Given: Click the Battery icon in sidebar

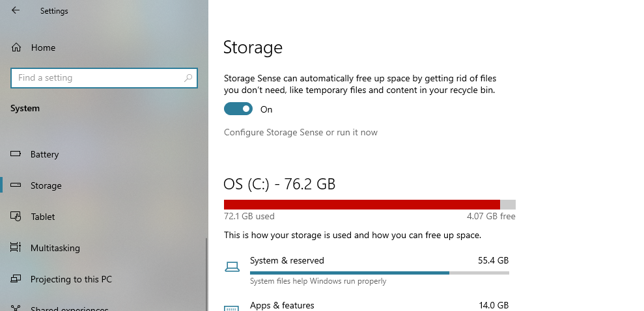Looking at the screenshot, I should tap(16, 154).
